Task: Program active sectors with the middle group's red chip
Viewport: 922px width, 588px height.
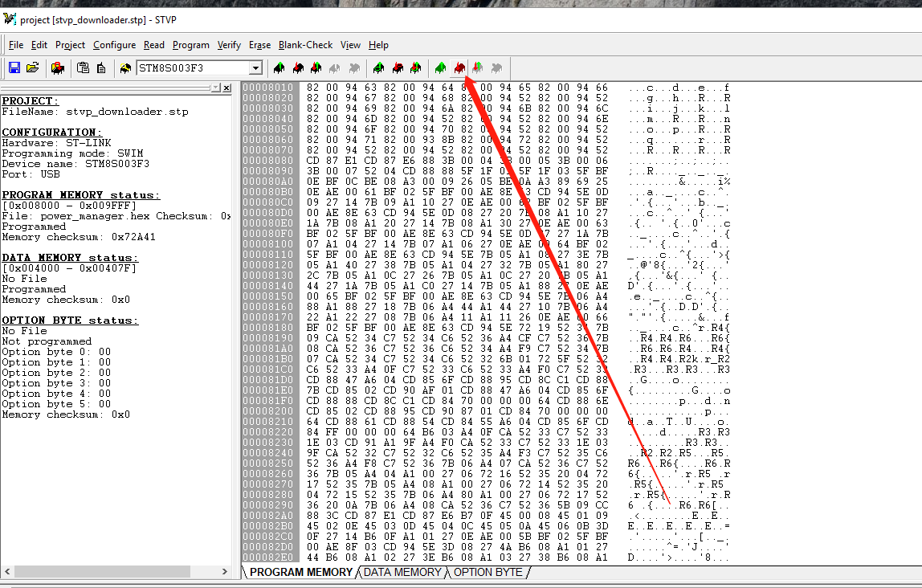Action: pyautogui.click(x=398, y=68)
